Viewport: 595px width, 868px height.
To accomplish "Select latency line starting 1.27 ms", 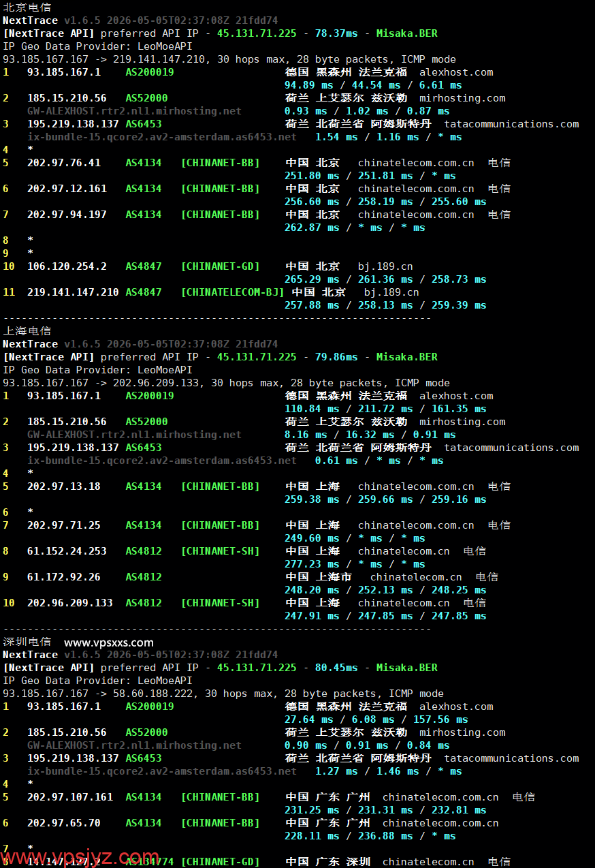I will pyautogui.click(x=388, y=771).
